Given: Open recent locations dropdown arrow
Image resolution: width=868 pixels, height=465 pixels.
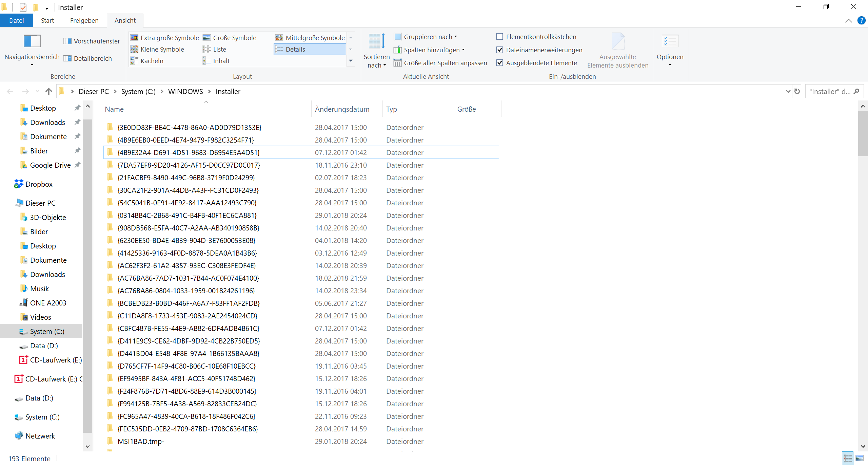Looking at the screenshot, I should tap(37, 91).
